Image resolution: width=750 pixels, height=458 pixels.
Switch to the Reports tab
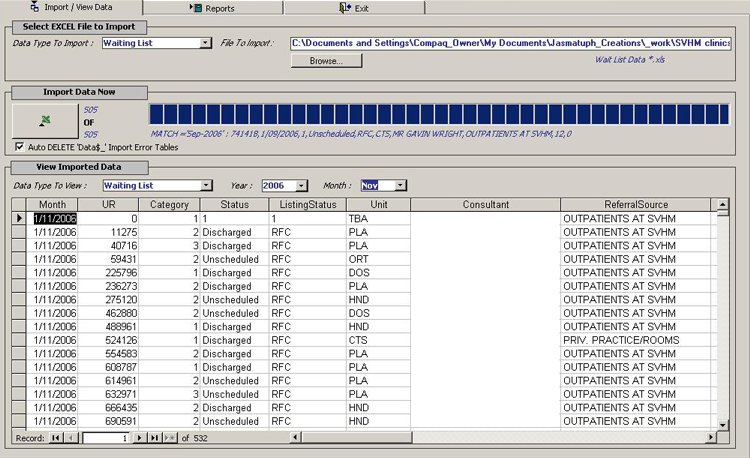tap(212, 8)
